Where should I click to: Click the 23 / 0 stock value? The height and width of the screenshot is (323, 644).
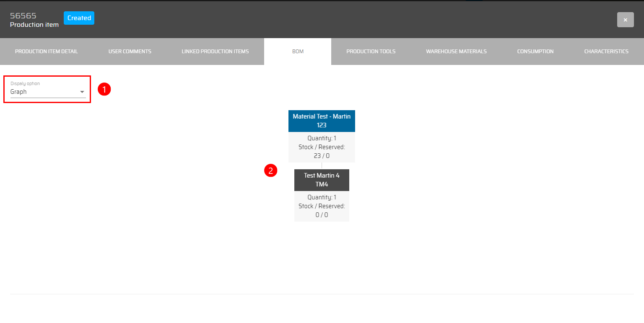pos(322,156)
